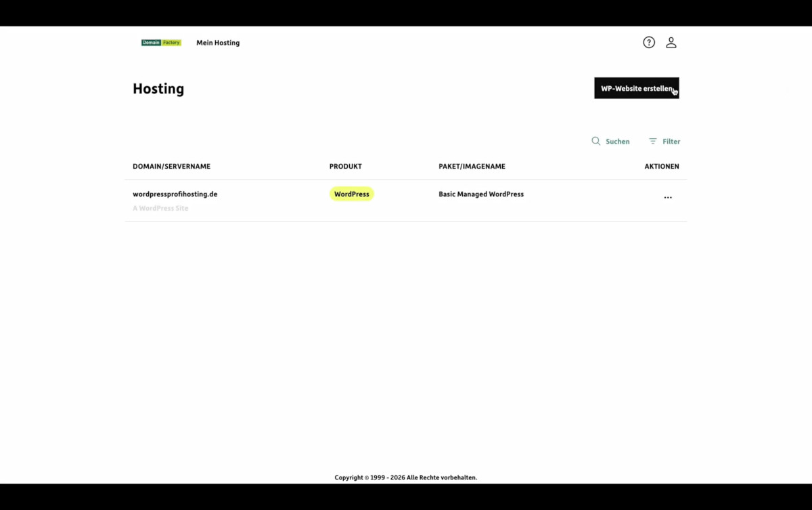Screen dimensions: 812x510
Task: Open the user account profile icon
Action: [x=671, y=43]
